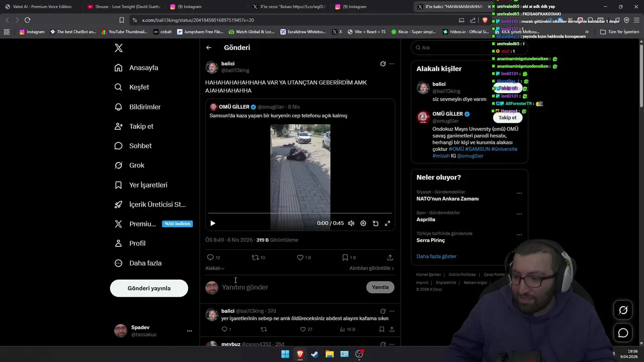Viewport: 644px width, 362px height.
Task: Share the main post
Action: [x=390, y=257]
